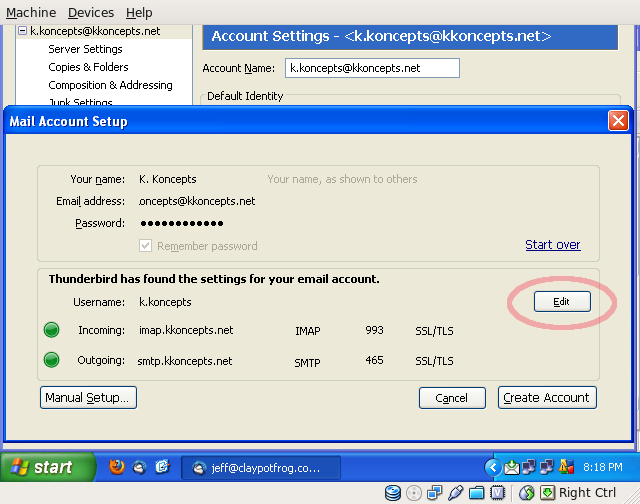This screenshot has height=504, width=640.
Task: Click the VirtualBox USB devices icon
Action: click(x=455, y=493)
